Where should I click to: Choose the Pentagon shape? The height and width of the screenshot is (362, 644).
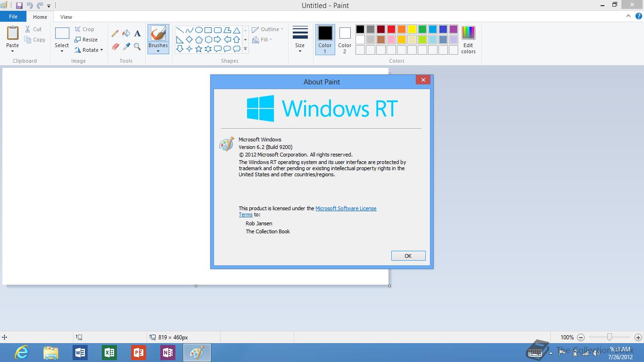point(198,40)
